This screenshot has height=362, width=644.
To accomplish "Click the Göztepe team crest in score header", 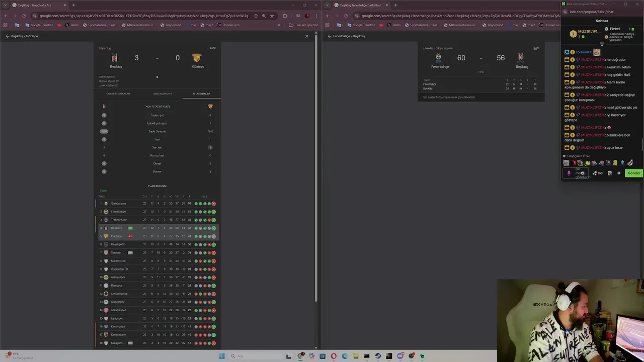I will tap(197, 58).
